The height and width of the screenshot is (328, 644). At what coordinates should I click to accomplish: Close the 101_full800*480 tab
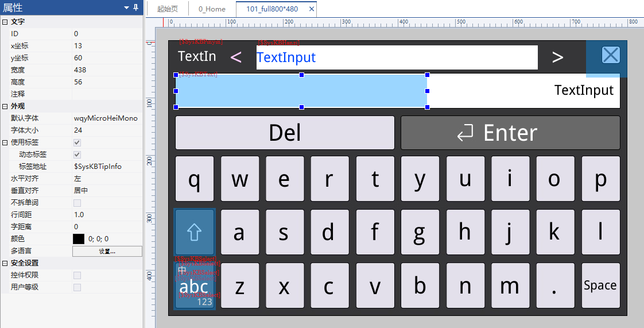tap(312, 9)
